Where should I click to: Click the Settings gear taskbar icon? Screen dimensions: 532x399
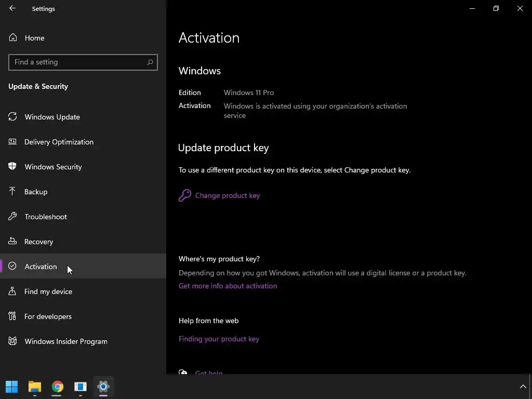(x=103, y=386)
